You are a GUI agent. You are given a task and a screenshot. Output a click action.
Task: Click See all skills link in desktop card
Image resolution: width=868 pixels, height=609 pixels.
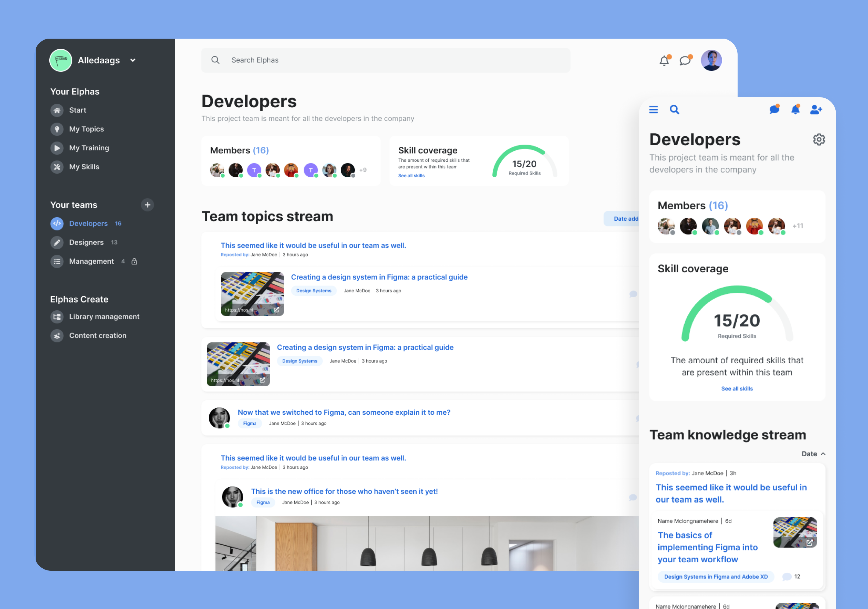pos(411,176)
